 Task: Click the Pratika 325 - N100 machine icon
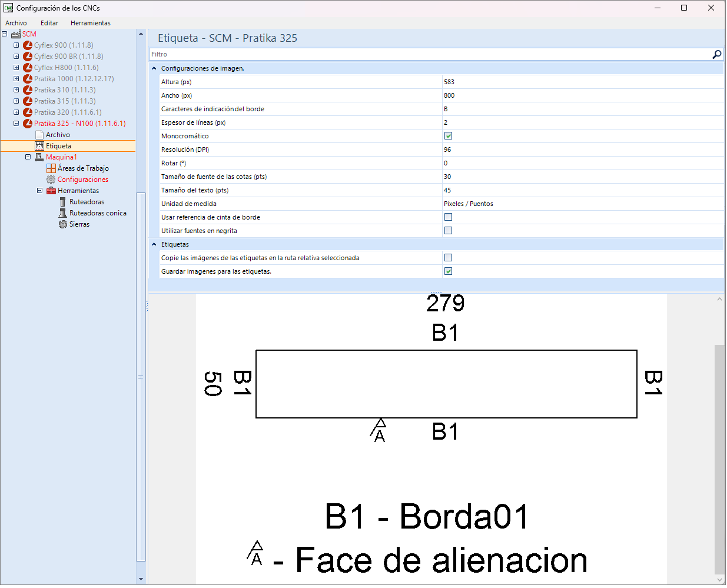click(x=28, y=124)
